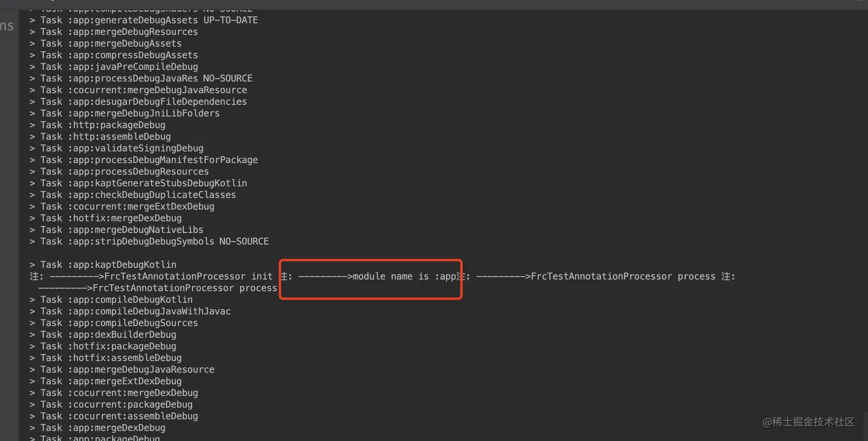Select the app:processDebugManifestForPackage line

(144, 160)
